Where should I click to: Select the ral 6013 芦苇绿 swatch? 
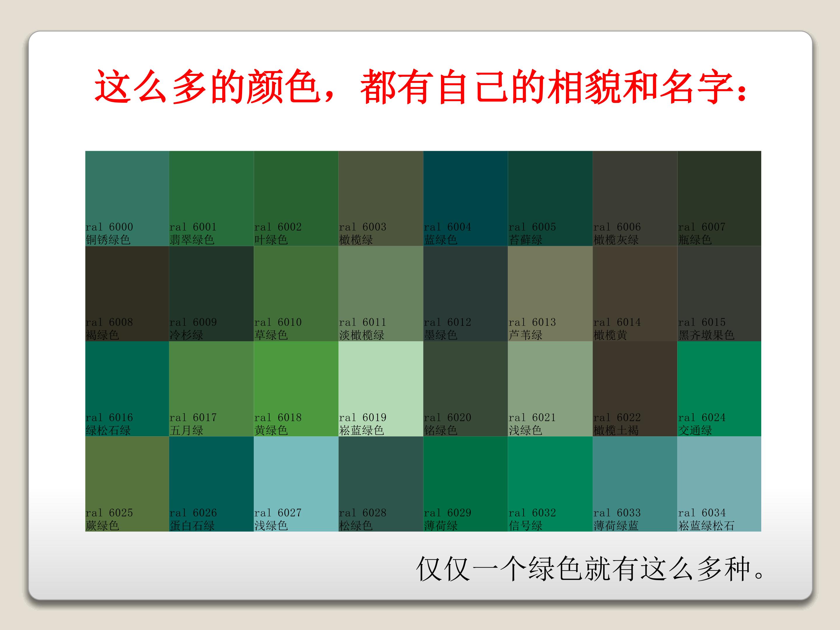pos(550,293)
